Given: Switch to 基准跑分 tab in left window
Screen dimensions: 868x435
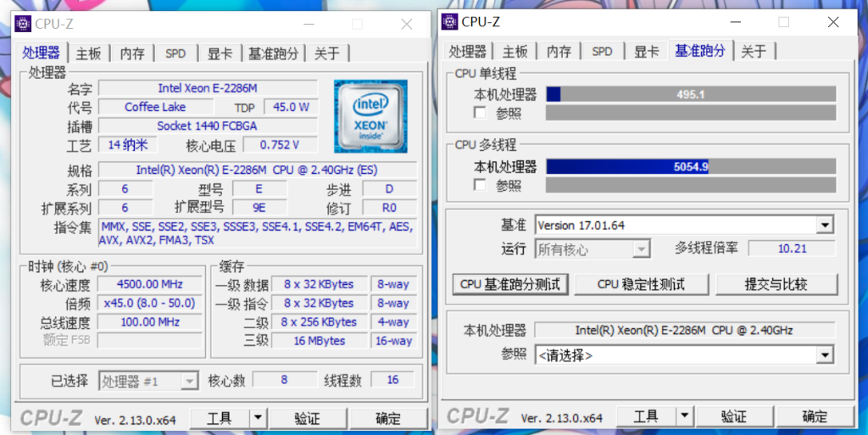Looking at the screenshot, I should (x=274, y=53).
